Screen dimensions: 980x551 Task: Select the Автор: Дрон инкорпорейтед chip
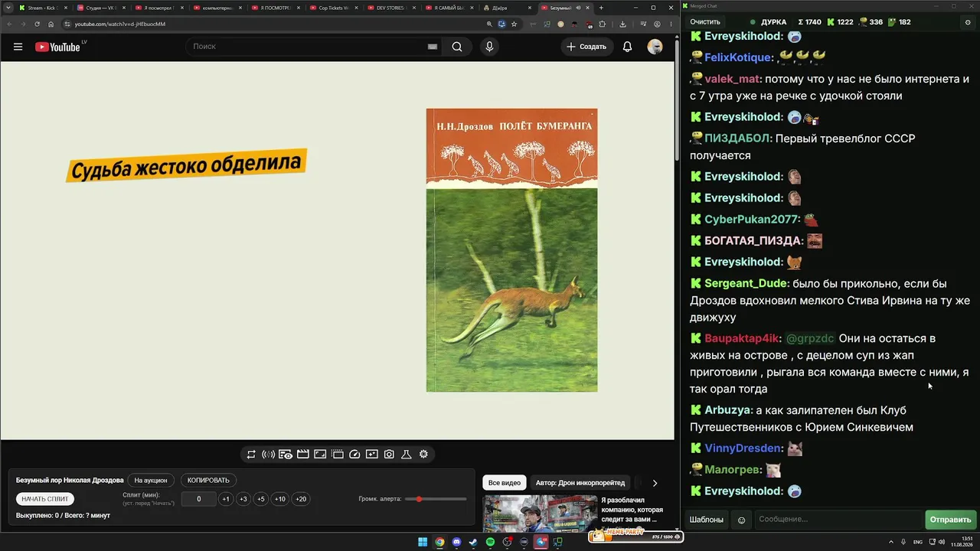tap(580, 483)
